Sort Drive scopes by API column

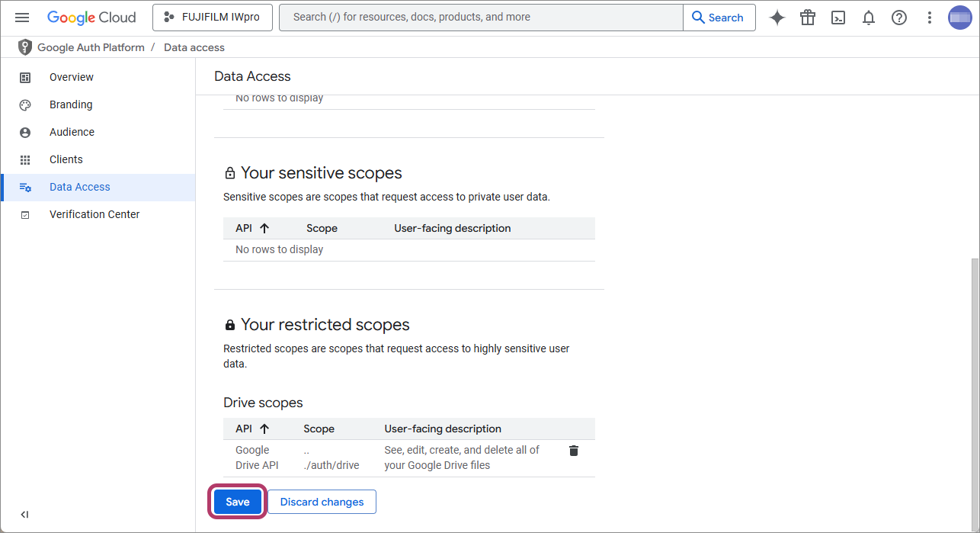pos(252,429)
